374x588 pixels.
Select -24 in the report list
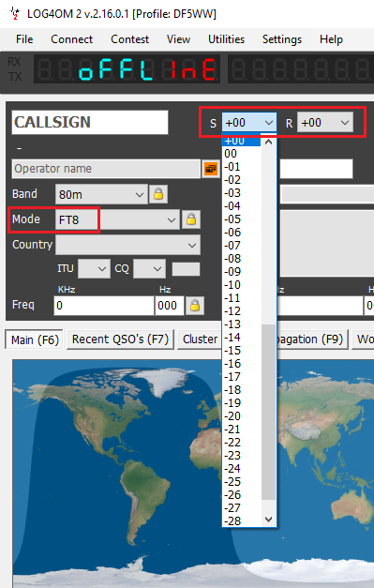click(242, 468)
